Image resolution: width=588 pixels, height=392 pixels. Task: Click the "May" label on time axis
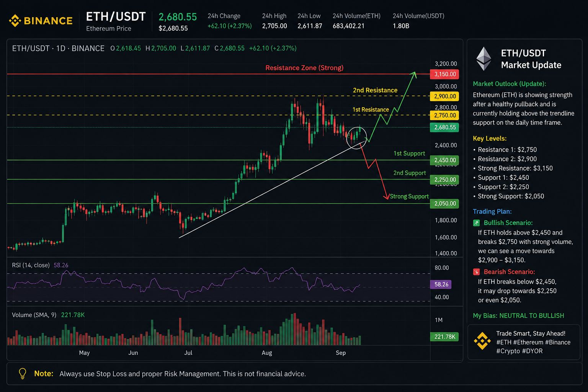point(84,353)
